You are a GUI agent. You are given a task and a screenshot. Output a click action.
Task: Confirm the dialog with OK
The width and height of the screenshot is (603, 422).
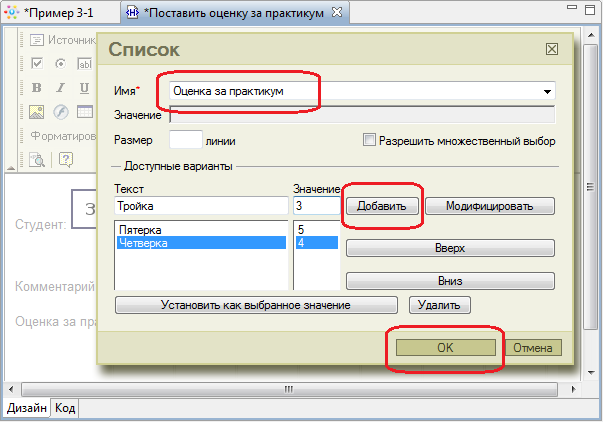[445, 347]
